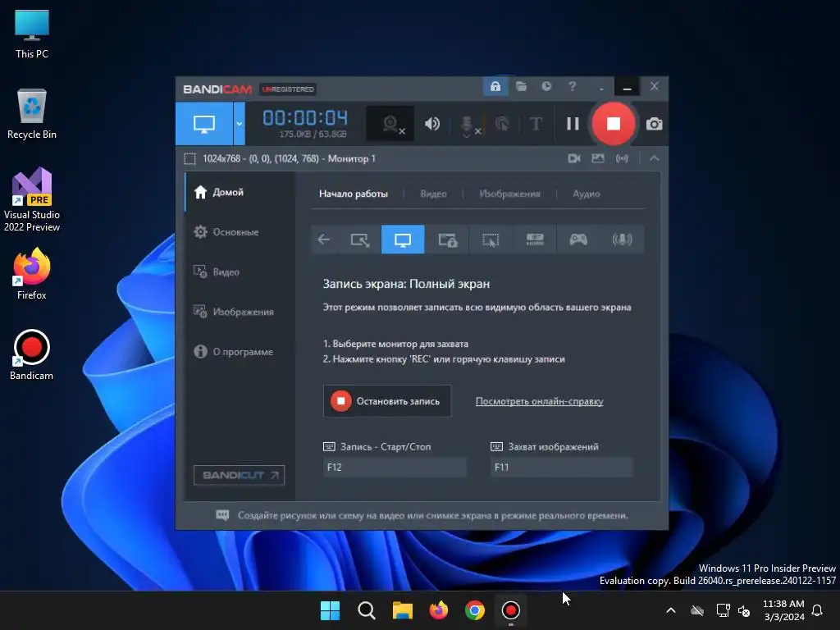The image size is (840, 630).
Task: Open the scheduled recording clock icon
Action: click(546, 87)
